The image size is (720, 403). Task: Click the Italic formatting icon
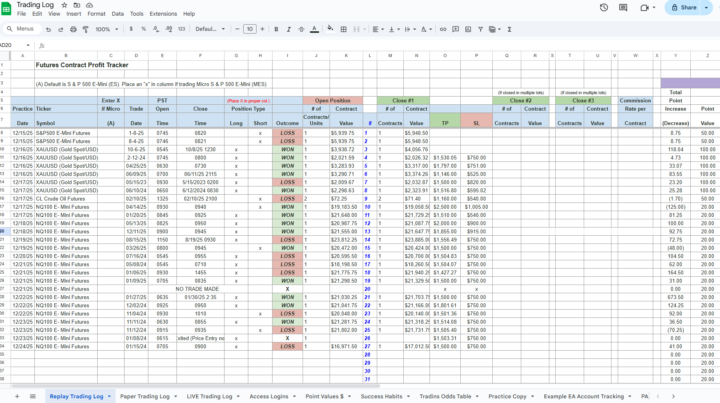point(291,29)
